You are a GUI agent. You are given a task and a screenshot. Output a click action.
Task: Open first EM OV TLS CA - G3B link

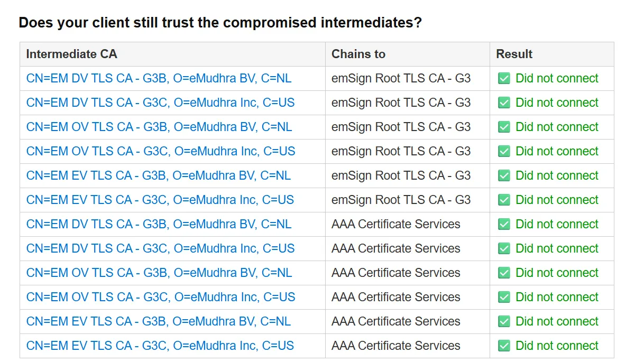click(159, 127)
